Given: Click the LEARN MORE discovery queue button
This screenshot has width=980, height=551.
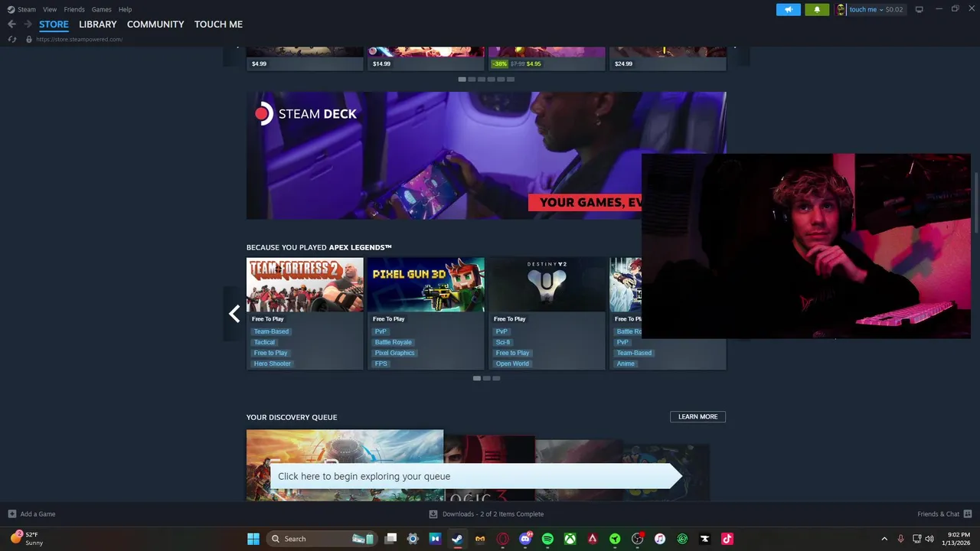Looking at the screenshot, I should tap(697, 416).
